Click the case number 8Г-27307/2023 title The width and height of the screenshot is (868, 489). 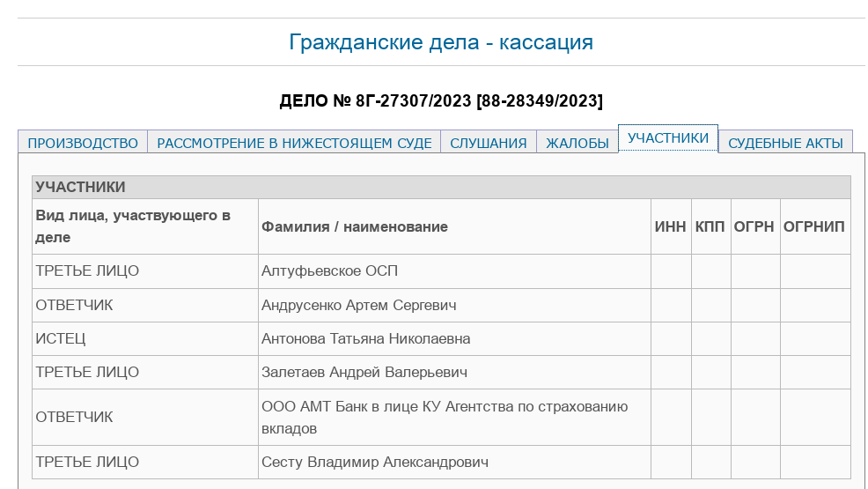tap(441, 100)
